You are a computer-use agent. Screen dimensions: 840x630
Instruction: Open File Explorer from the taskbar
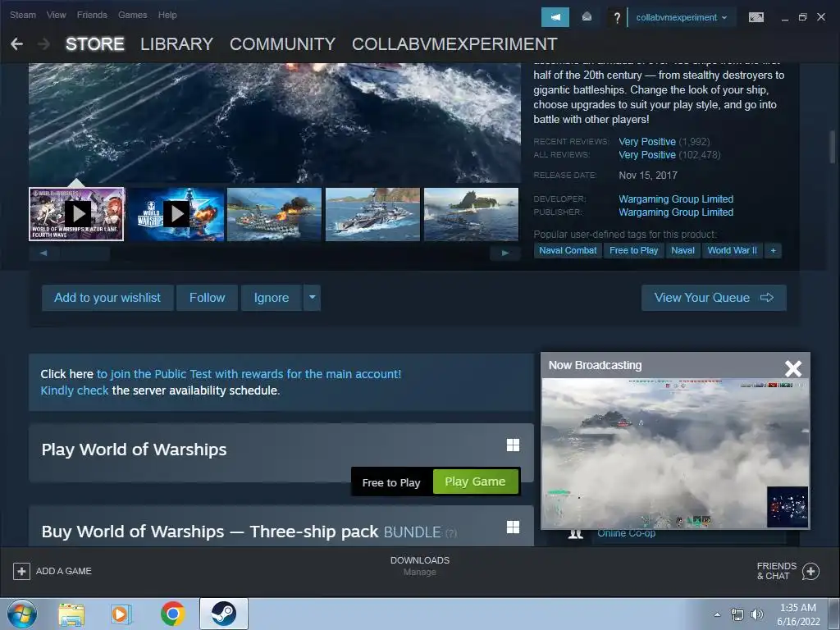(71, 614)
